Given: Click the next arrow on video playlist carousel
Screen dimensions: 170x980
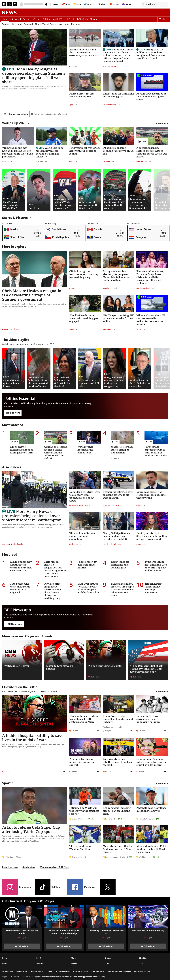Looking at the screenshot, I should (x=165, y=368).
